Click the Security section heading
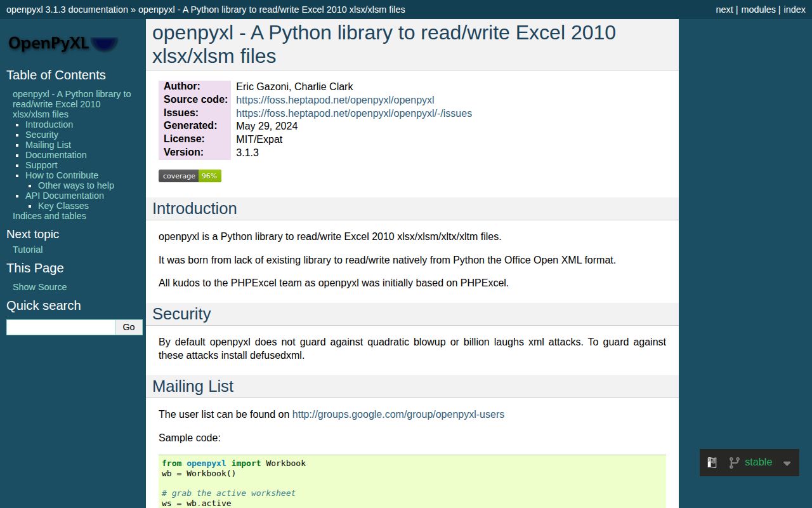The width and height of the screenshot is (812, 508). pos(181,314)
